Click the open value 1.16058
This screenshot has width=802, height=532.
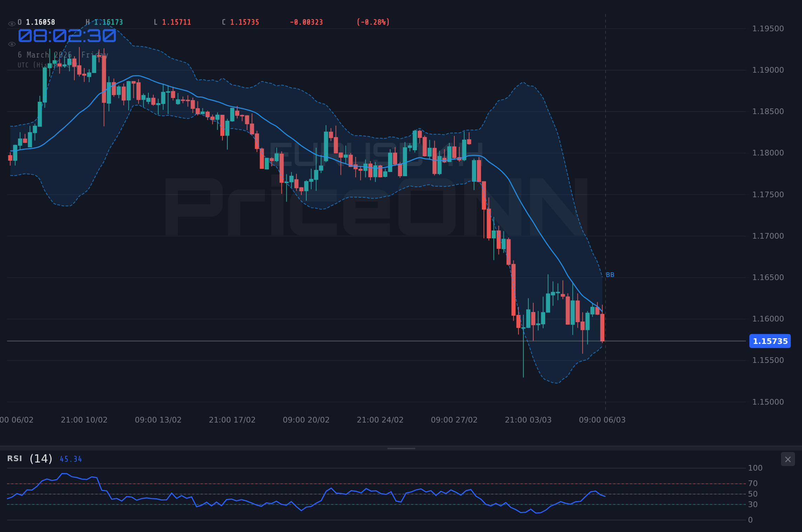click(x=40, y=22)
